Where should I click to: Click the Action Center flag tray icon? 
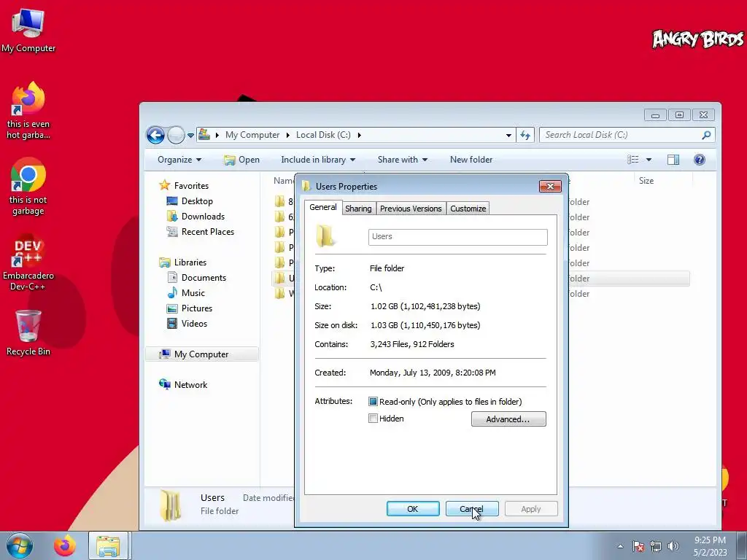(638, 546)
